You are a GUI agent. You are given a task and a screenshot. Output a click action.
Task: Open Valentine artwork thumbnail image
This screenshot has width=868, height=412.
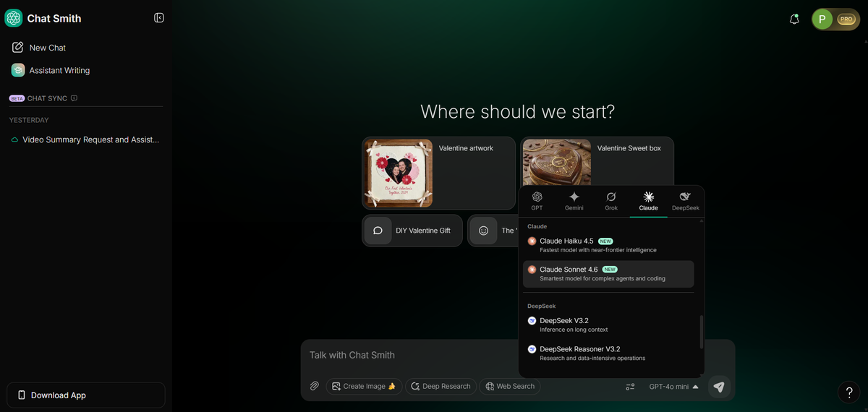pyautogui.click(x=399, y=173)
